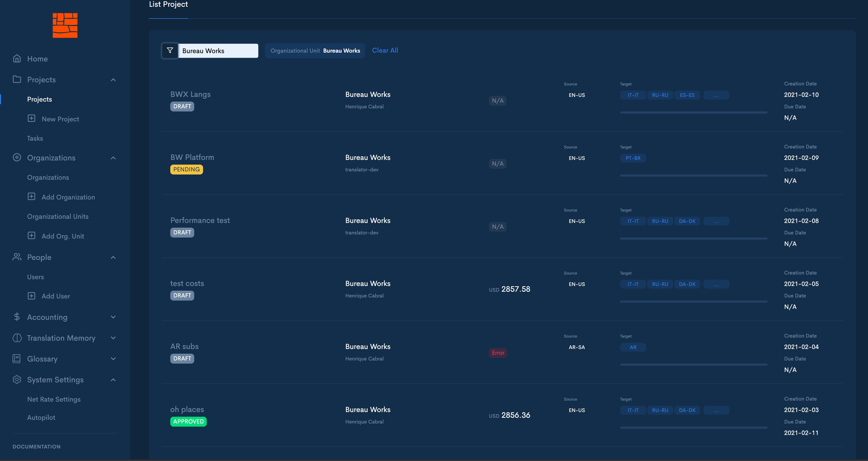Click the Projects folder icon in the sidebar

[17, 79]
